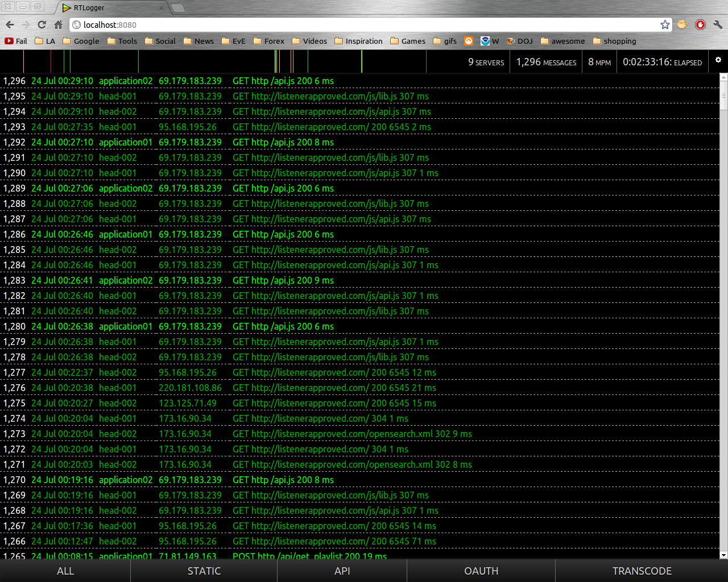Open the EvE bookmarks folder
This screenshot has height=582, width=728.
tap(233, 41)
